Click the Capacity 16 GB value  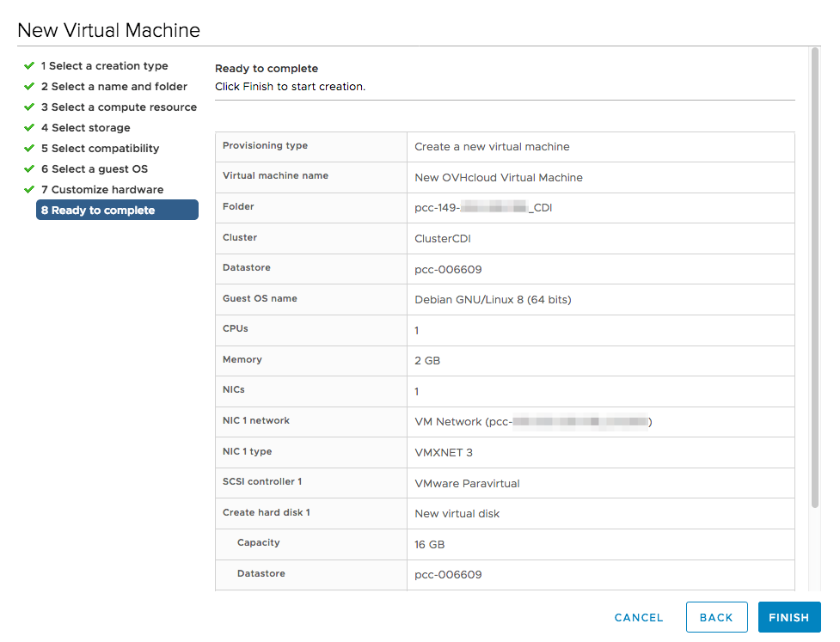click(x=430, y=545)
